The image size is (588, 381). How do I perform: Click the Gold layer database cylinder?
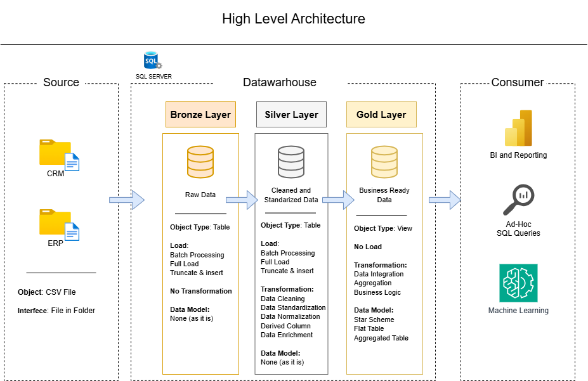click(384, 162)
